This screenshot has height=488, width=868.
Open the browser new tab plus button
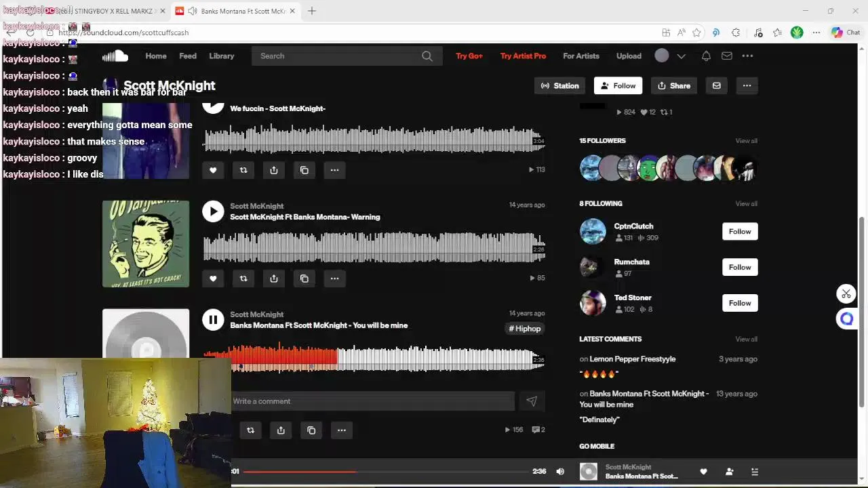[x=312, y=11]
